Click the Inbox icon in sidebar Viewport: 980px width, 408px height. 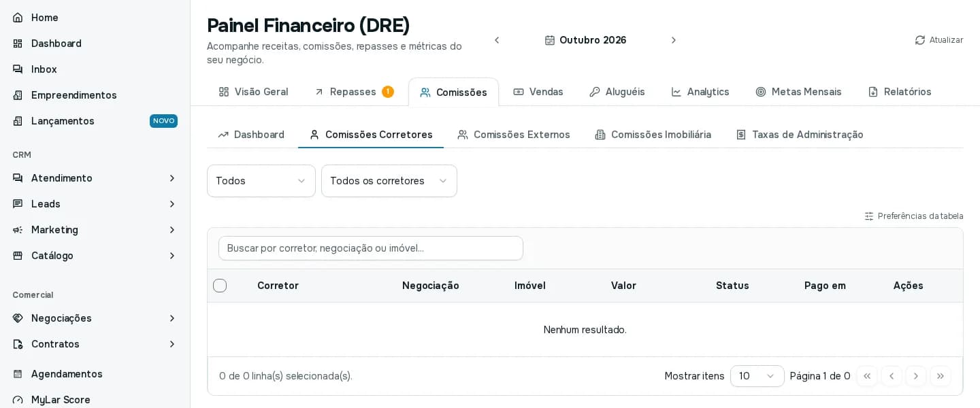(x=18, y=69)
